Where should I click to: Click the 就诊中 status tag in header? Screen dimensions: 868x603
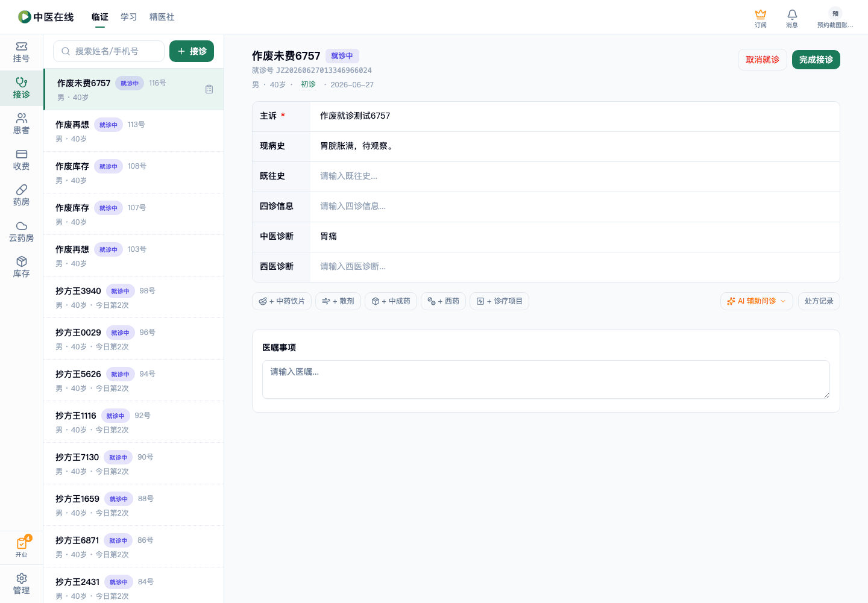pyautogui.click(x=342, y=56)
